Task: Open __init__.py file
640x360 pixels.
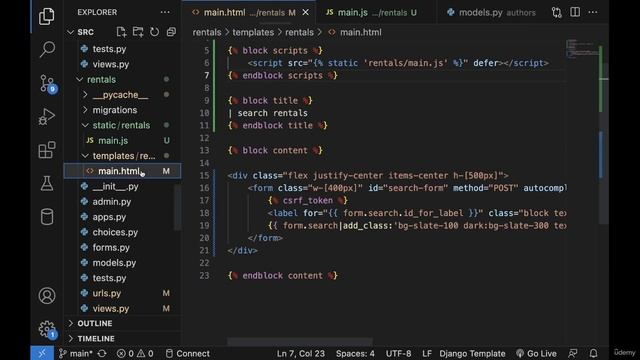Action: click(x=122, y=187)
